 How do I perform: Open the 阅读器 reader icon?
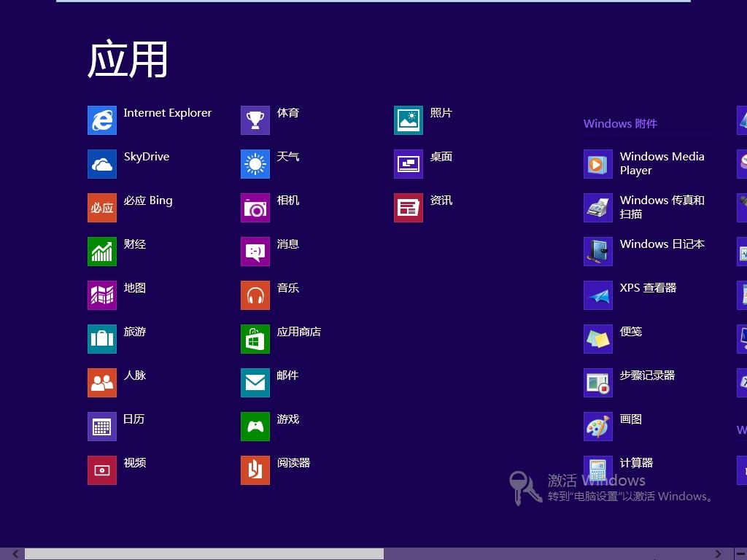(255, 470)
